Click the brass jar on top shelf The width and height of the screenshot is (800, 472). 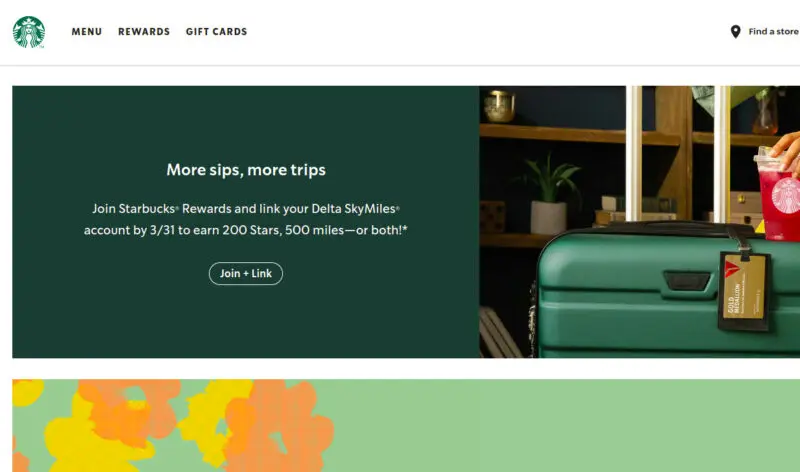499,106
